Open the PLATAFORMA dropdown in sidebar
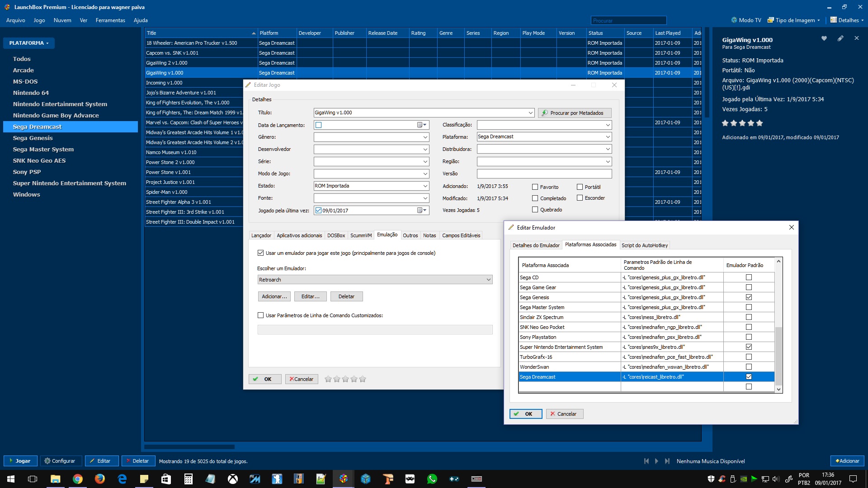Screen dimensions: 868x488 coord(29,43)
